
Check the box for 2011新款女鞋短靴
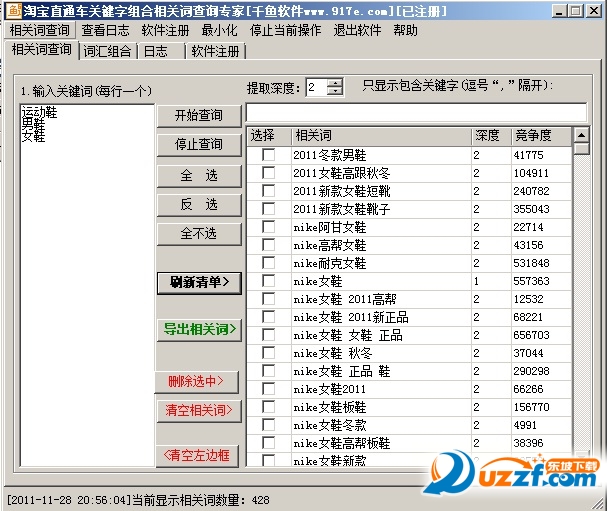[268, 191]
